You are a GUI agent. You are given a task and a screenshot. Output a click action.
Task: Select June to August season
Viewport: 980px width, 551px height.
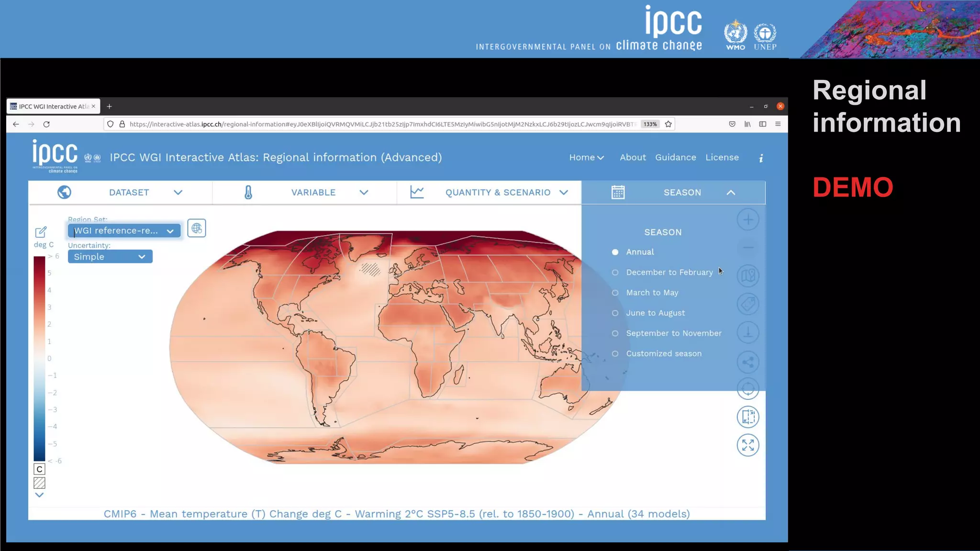click(x=648, y=313)
